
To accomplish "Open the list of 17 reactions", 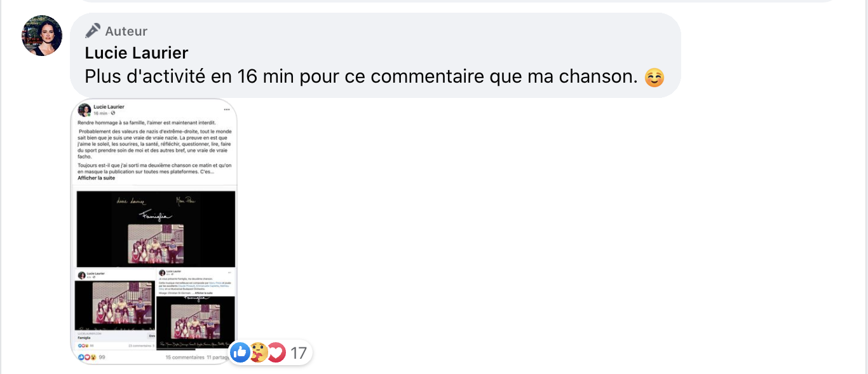I will pyautogui.click(x=299, y=352).
